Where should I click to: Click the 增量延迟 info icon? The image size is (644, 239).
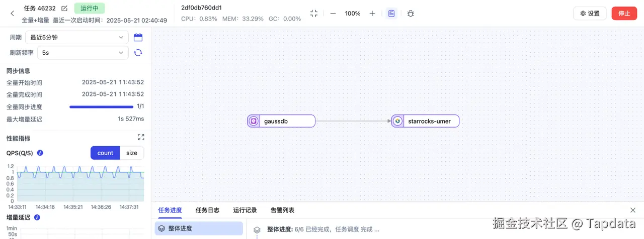[37, 217]
